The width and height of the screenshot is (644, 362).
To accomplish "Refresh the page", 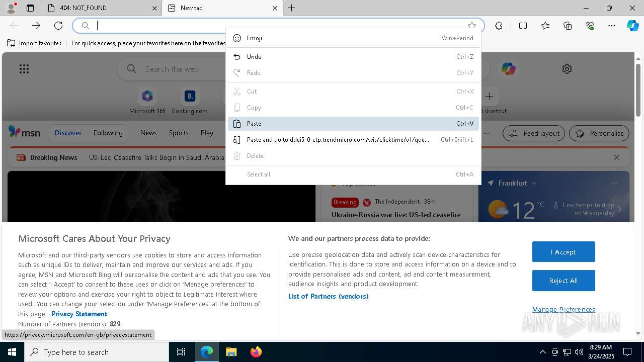I will pyautogui.click(x=58, y=26).
